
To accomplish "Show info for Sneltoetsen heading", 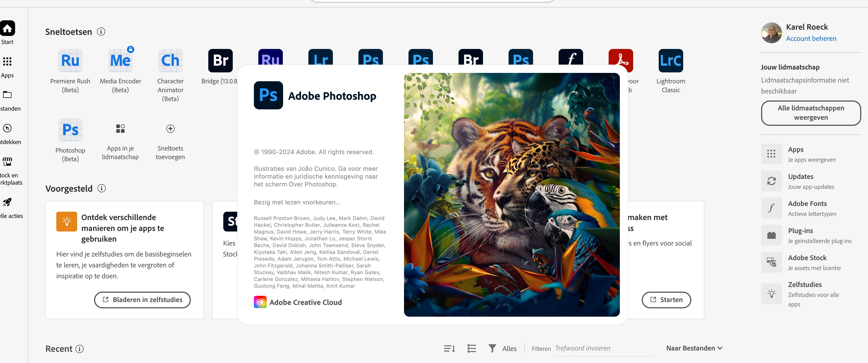I will pyautogui.click(x=101, y=32).
